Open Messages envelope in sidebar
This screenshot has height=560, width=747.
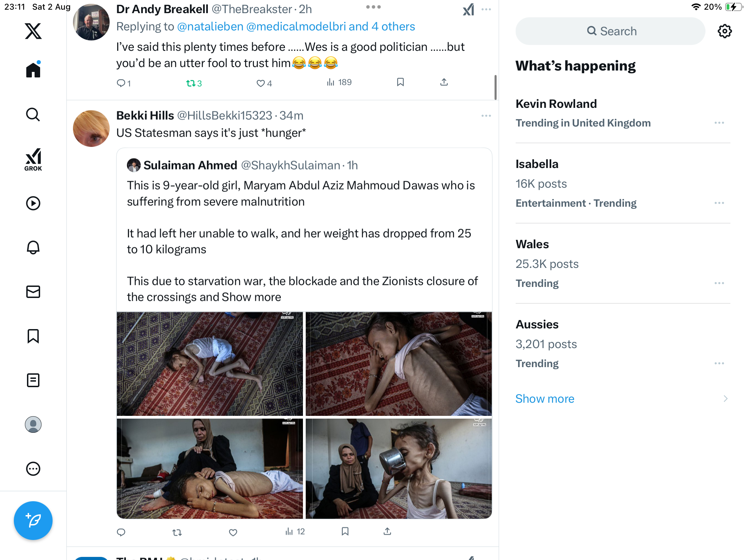(x=33, y=292)
